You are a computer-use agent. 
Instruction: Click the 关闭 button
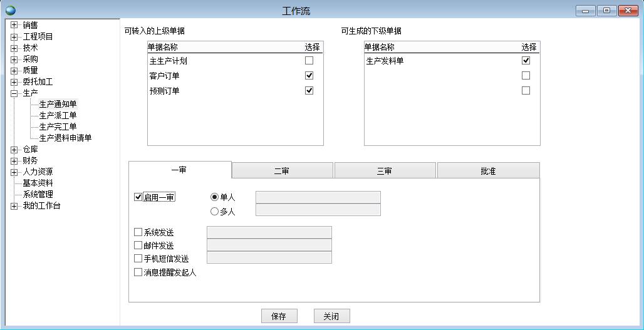point(331,317)
